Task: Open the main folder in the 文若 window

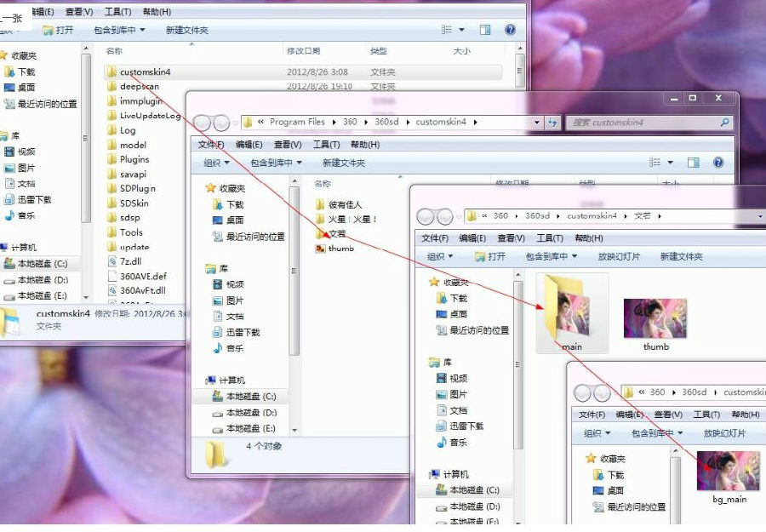Action: pyautogui.click(x=572, y=313)
